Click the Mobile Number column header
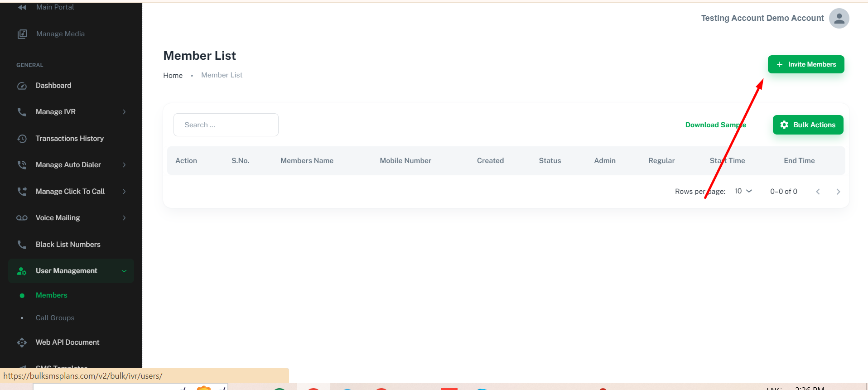This screenshot has height=390, width=868. coord(405,161)
